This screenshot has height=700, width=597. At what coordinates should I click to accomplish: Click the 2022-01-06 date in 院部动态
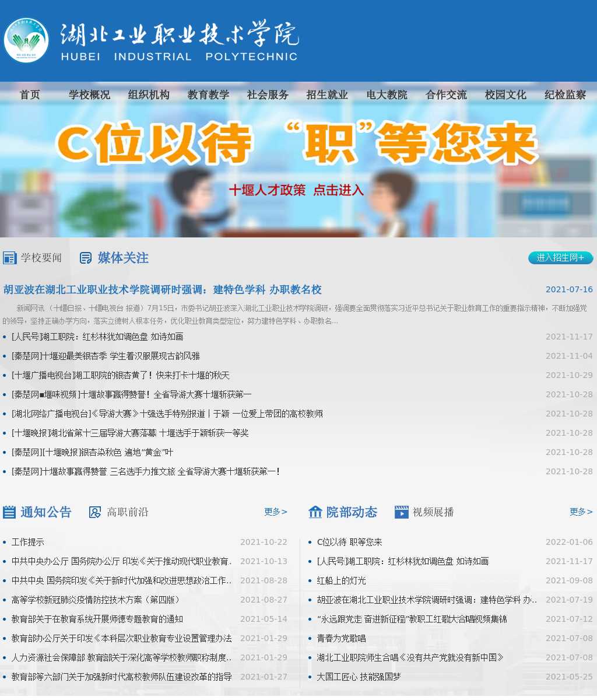point(569,542)
